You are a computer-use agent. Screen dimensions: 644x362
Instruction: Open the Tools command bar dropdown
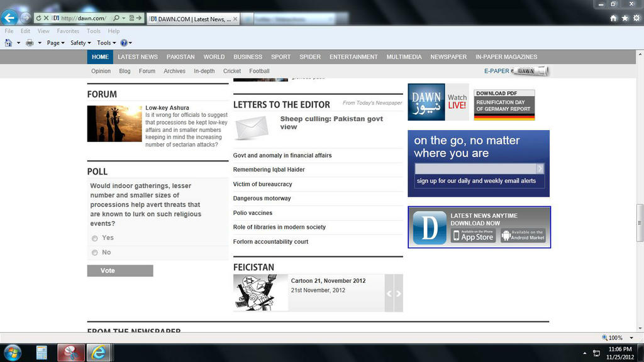tap(106, 43)
